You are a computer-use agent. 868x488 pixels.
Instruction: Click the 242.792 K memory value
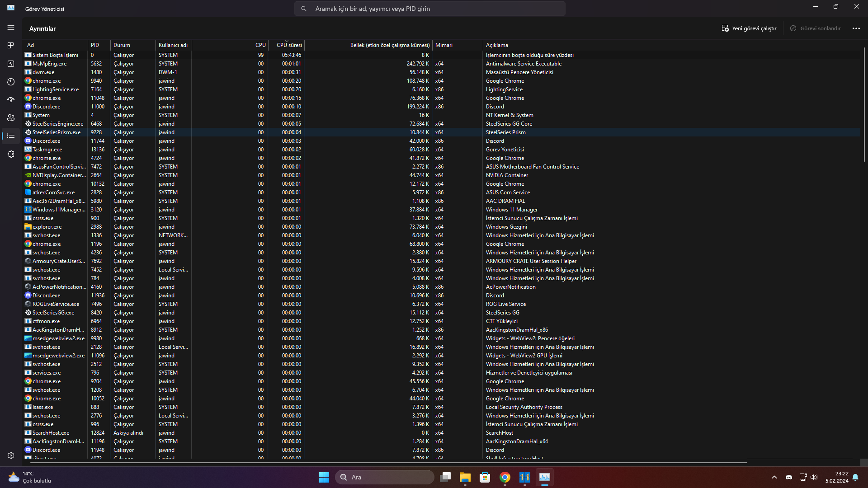click(418, 64)
